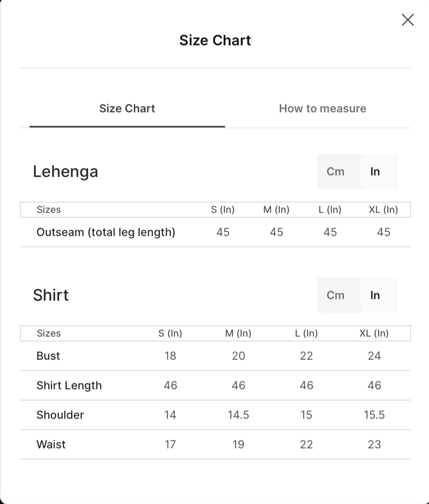The height and width of the screenshot is (504, 429).
Task: Click the S (In) header in Lehenga table
Action: pos(223,210)
